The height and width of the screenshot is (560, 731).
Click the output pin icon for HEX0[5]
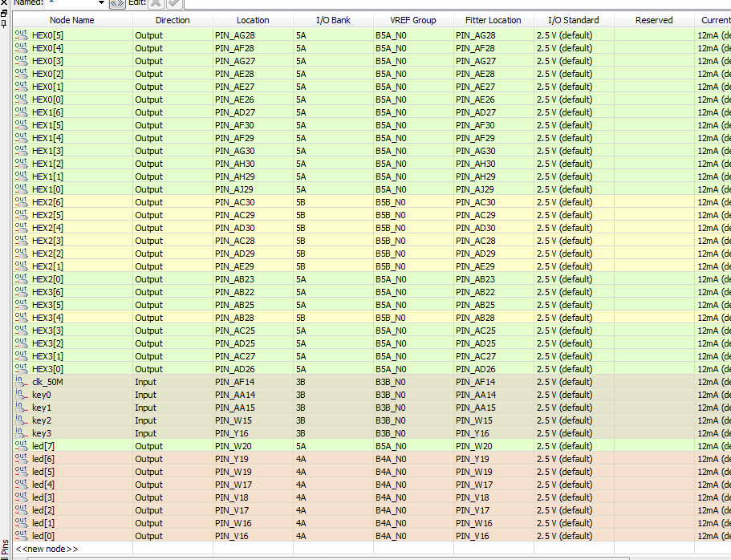21,34
